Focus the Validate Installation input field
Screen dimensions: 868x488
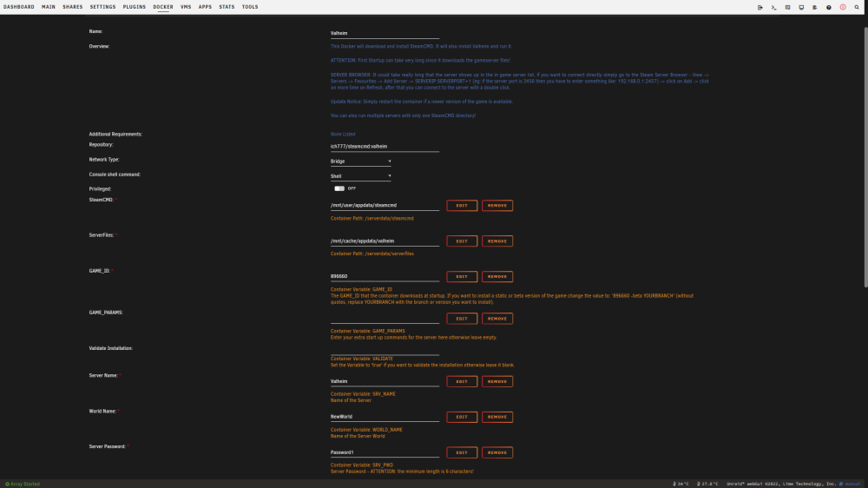pos(385,350)
